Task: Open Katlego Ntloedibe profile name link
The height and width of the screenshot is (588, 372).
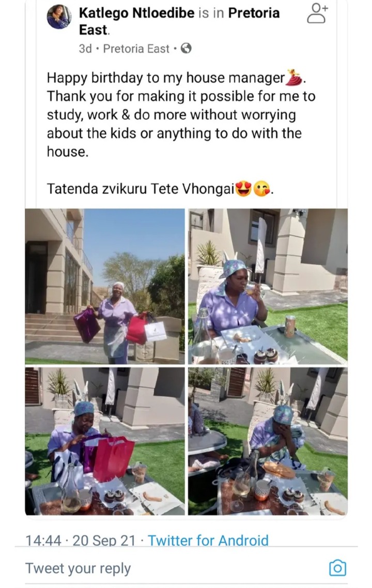Action: click(136, 13)
